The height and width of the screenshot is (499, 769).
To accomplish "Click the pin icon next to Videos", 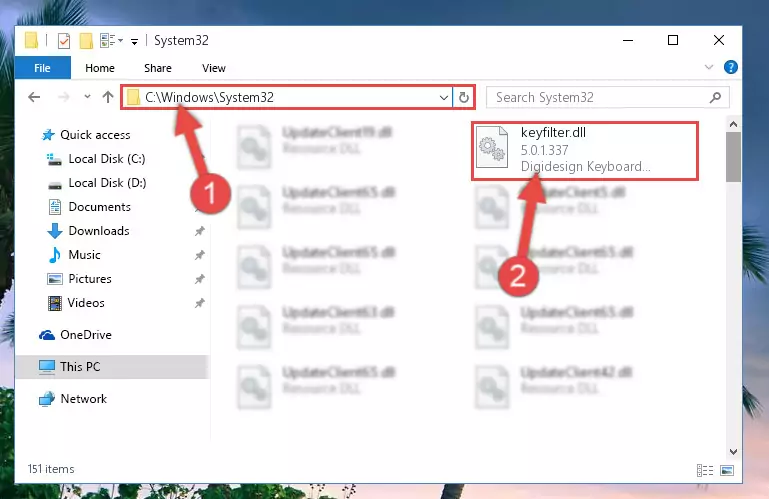I will [x=200, y=303].
